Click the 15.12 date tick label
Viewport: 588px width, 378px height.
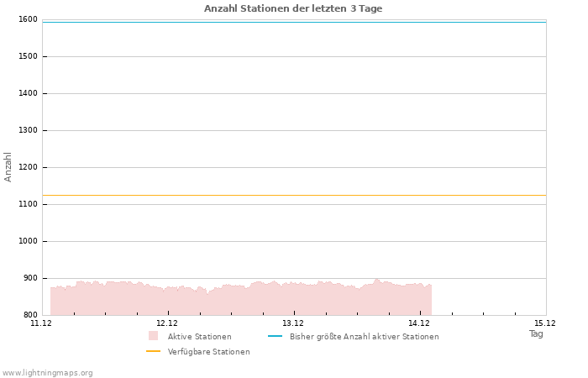(545, 323)
